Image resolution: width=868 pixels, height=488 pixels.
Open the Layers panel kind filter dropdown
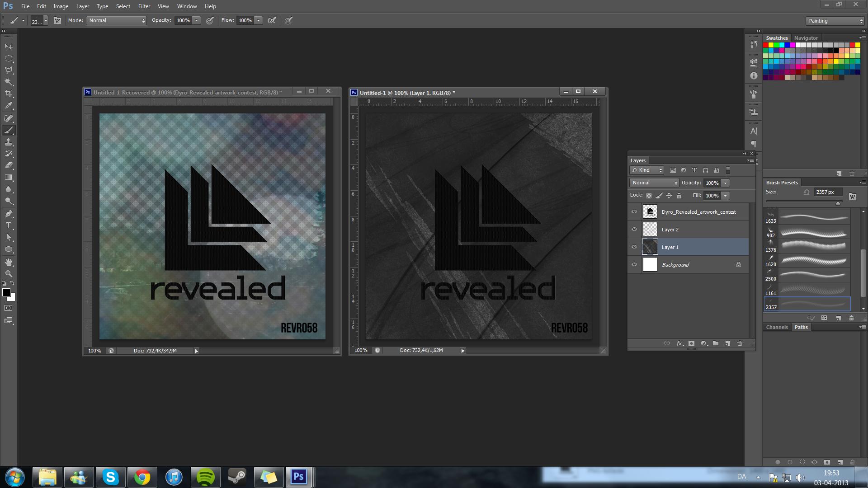click(647, 170)
